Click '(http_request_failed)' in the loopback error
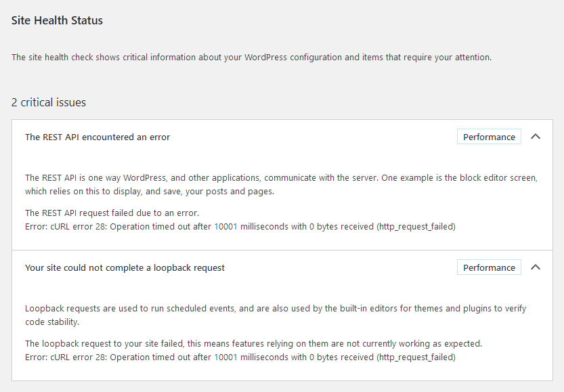Screen dimensions: 564x392 [416, 357]
